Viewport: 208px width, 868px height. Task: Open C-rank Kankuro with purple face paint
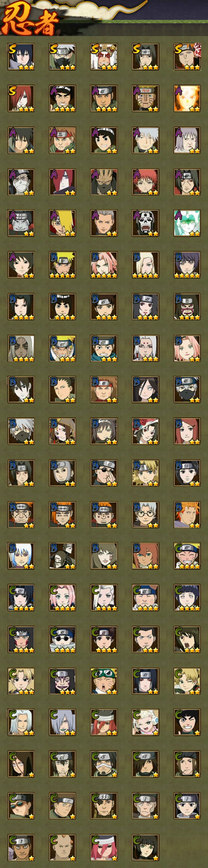click(62, 681)
